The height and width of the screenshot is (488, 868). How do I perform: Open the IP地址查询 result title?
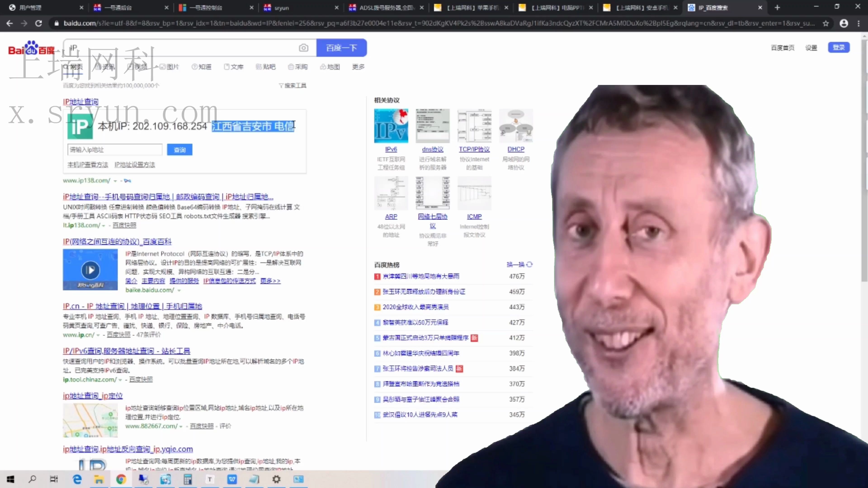(x=80, y=102)
